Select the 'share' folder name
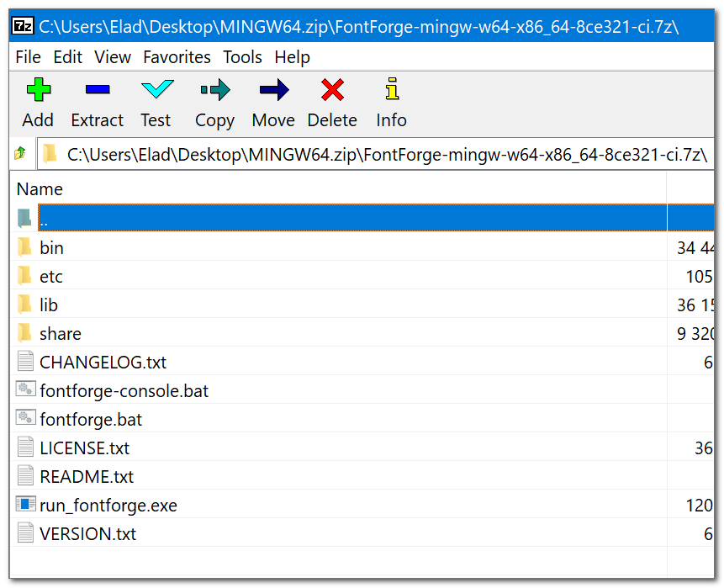724x588 pixels. pyautogui.click(x=61, y=334)
